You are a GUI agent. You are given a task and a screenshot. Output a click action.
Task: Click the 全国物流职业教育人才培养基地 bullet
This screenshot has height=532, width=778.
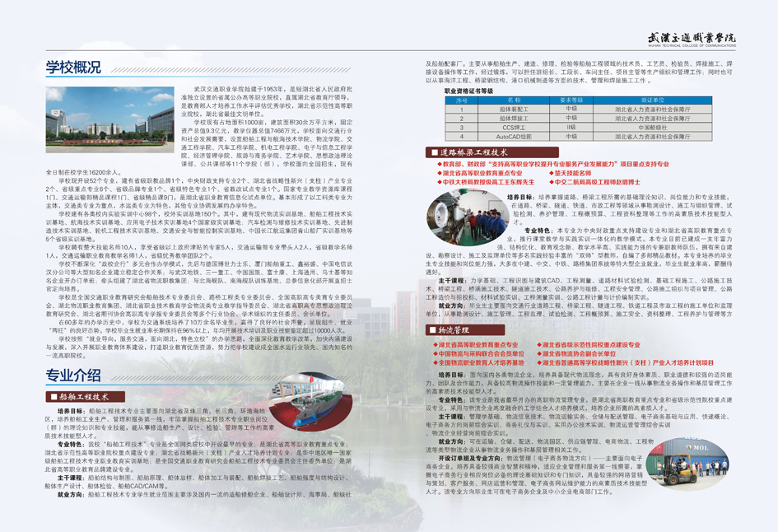[x=479, y=363]
